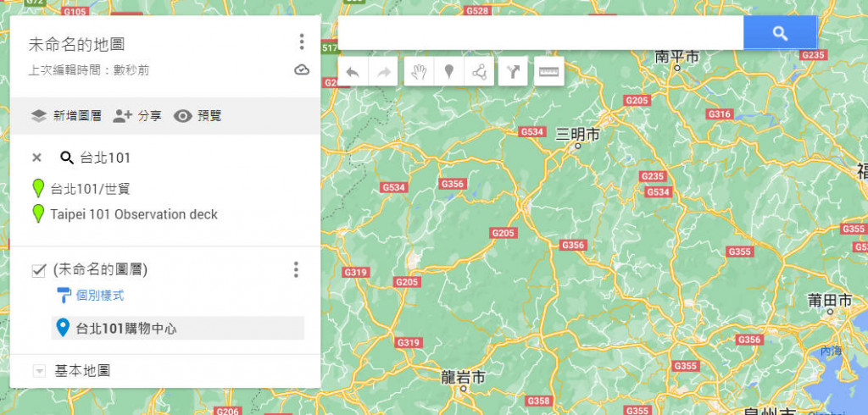Click the 預覽 preview label
The width and height of the screenshot is (868, 415).
click(x=209, y=116)
